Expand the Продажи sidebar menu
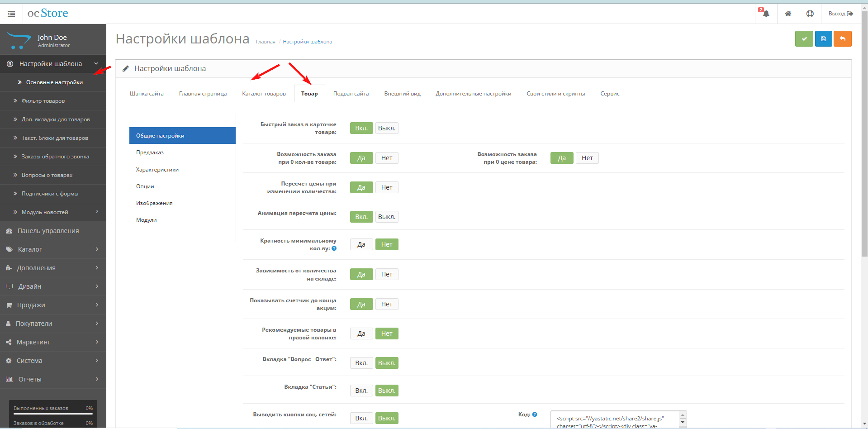The height and width of the screenshot is (429, 868). (x=53, y=305)
